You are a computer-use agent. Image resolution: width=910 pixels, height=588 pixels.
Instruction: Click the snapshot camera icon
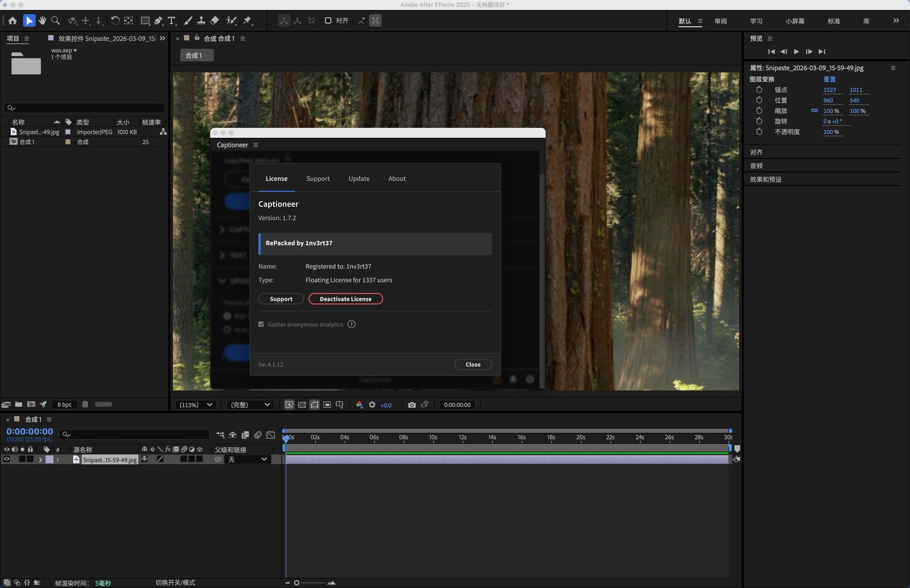(x=411, y=405)
